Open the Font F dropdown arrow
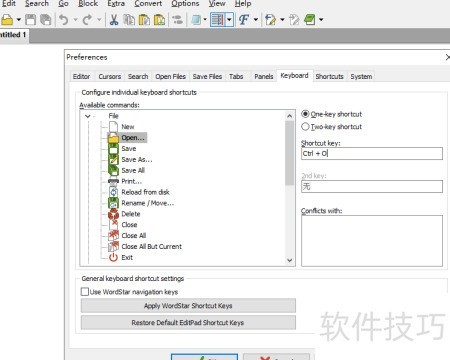The height and width of the screenshot is (360, 450). coord(256,20)
